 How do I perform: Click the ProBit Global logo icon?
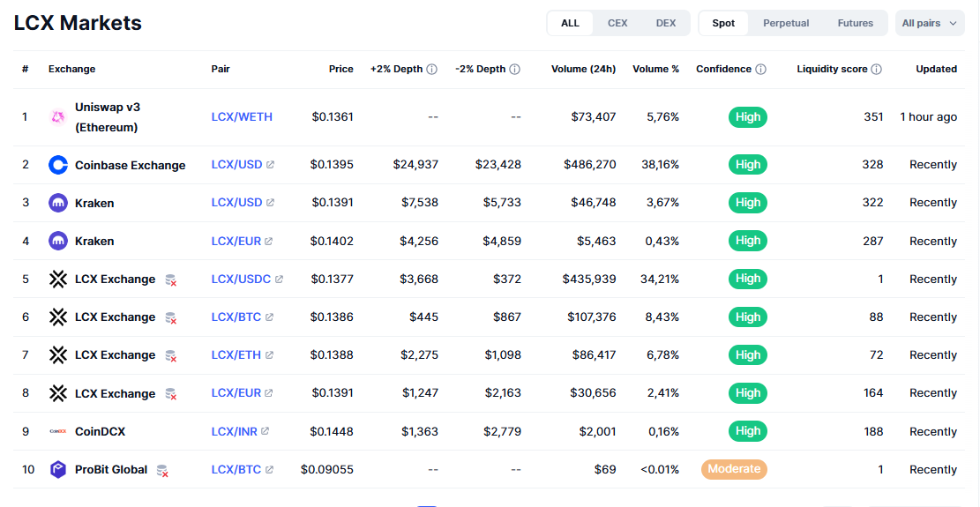point(58,470)
